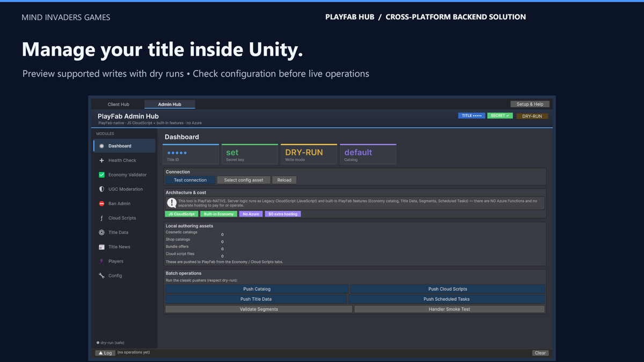The width and height of the screenshot is (644, 362).
Task: Click the 'Batch operations' heading
Action: click(184, 274)
